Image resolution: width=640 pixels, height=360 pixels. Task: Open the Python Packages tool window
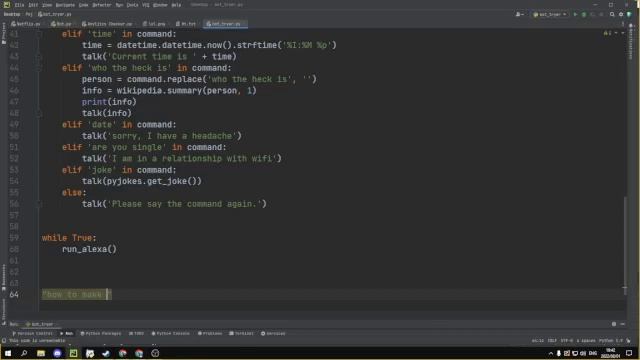pos(101,333)
